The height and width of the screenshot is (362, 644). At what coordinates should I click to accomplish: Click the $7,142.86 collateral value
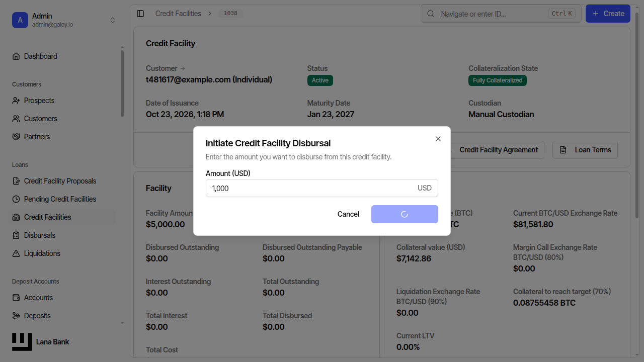tap(414, 258)
